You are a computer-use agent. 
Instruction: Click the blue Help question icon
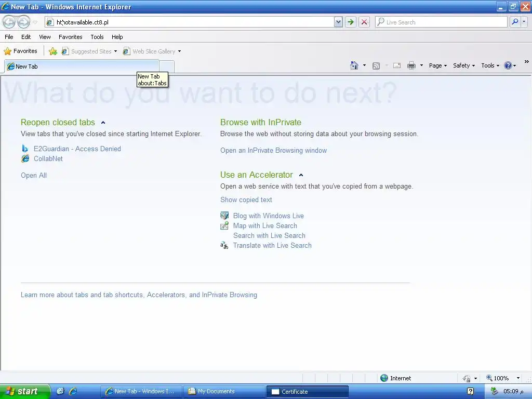508,65
